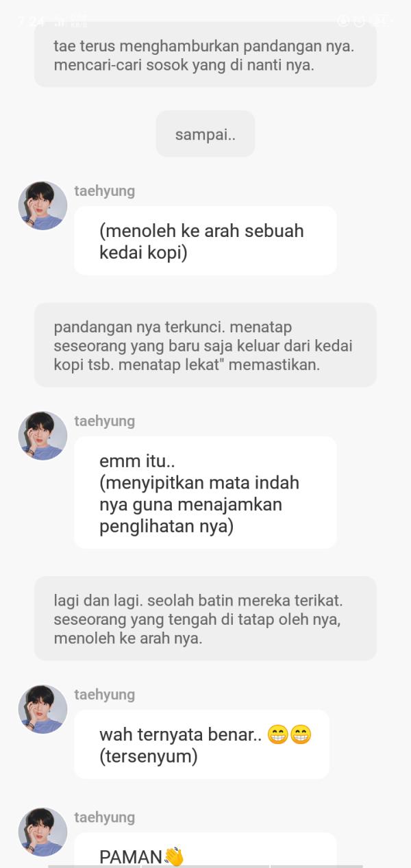Tap the second grinning emoji in the message
The height and width of the screenshot is (868, 411).
point(301,735)
